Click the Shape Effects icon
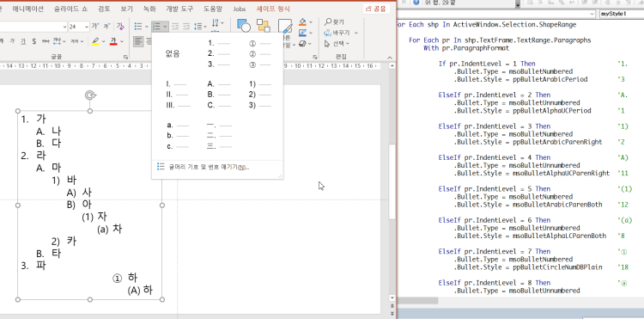Image resolution: width=644 pixels, height=319 pixels. coord(303,43)
